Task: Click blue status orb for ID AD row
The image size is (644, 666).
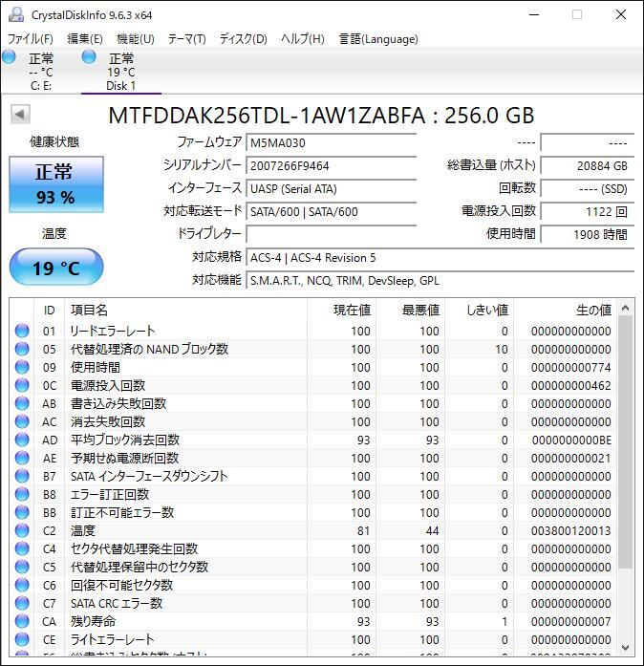Action: point(22,440)
